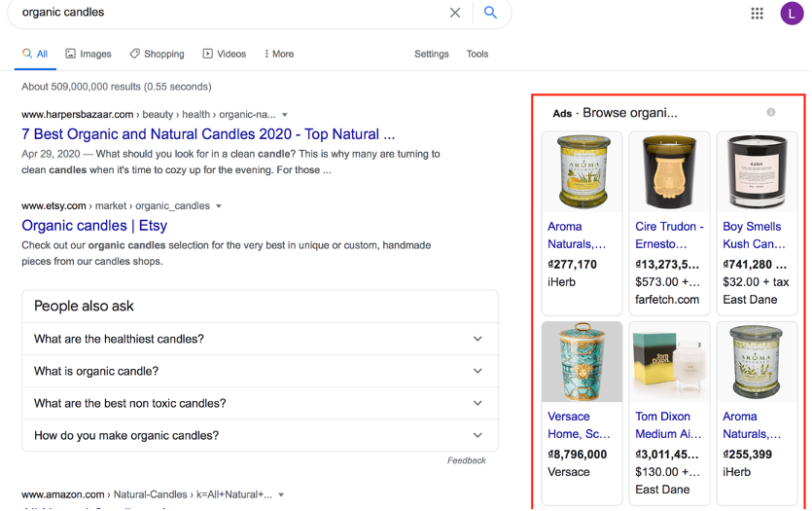Expand 'What is organic candle?' question

coord(260,371)
